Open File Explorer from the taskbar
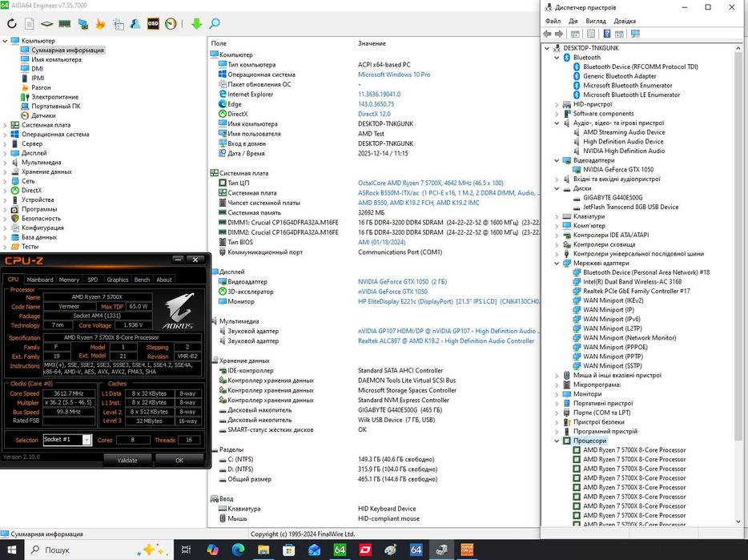This screenshot has height=560, width=748. (263, 550)
